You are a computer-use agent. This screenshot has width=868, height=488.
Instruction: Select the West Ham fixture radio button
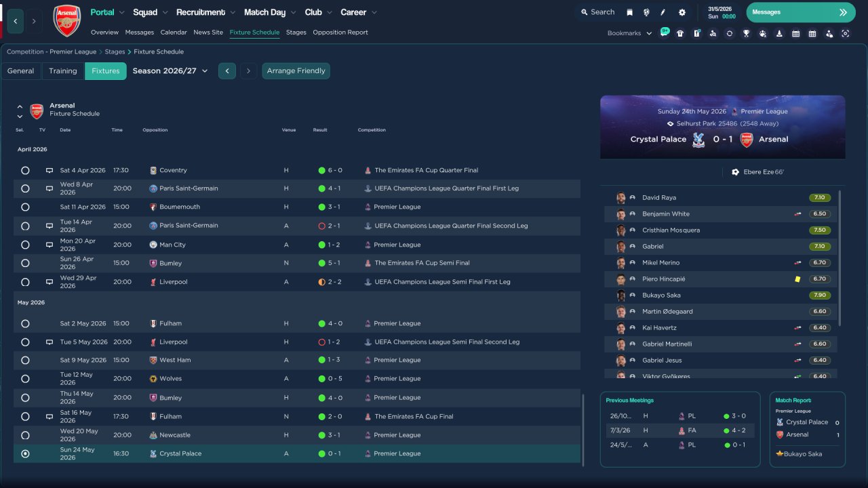(25, 360)
